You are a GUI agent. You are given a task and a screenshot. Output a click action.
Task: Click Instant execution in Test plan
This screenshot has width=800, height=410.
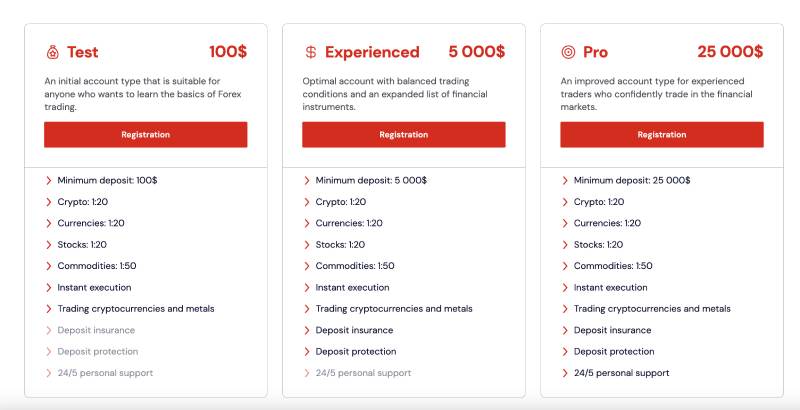point(96,288)
